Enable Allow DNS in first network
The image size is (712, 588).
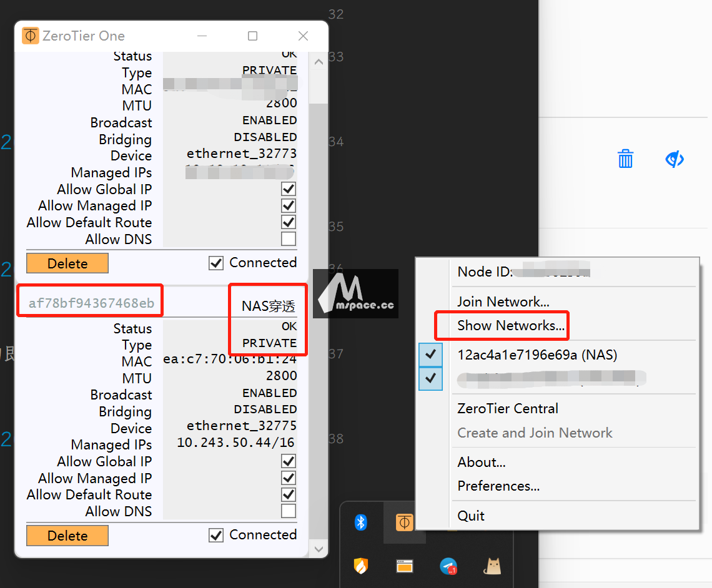coord(289,238)
